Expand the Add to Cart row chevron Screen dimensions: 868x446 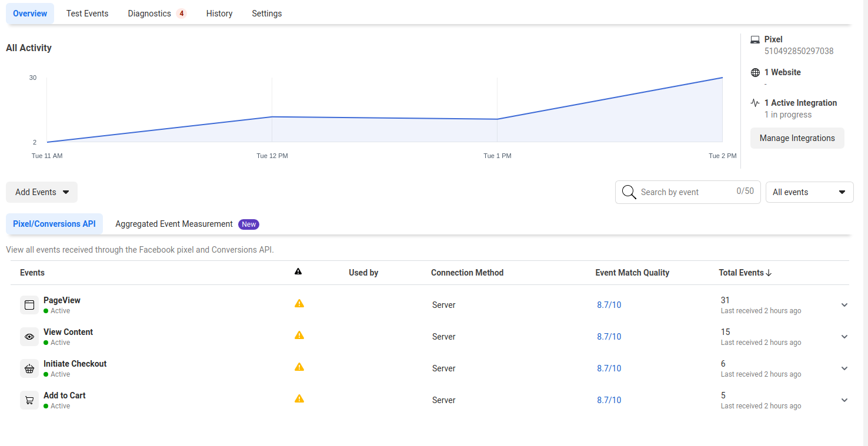pyautogui.click(x=844, y=400)
